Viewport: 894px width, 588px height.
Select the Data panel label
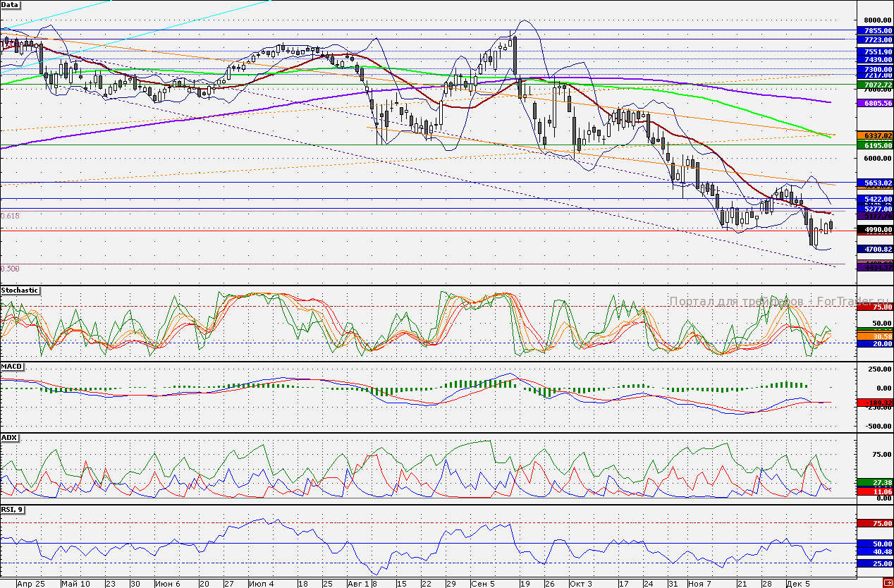coord(11,5)
